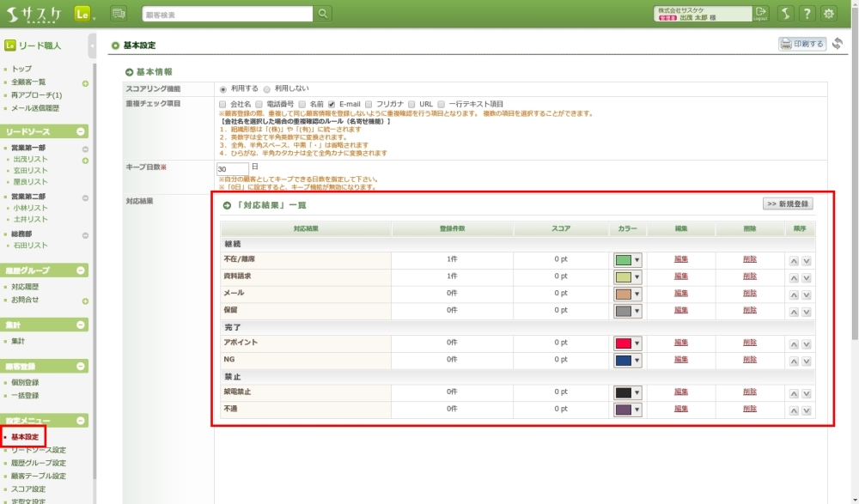Screen dimensions: 859x504
Task: Enable the フリガナ checkbox
Action: coord(369,104)
